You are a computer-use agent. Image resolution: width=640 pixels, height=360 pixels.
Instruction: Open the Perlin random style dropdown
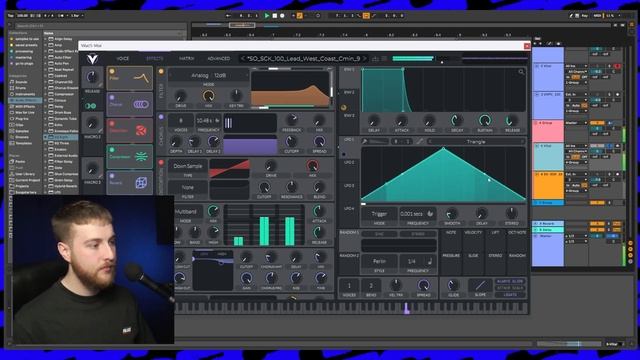[379, 261]
